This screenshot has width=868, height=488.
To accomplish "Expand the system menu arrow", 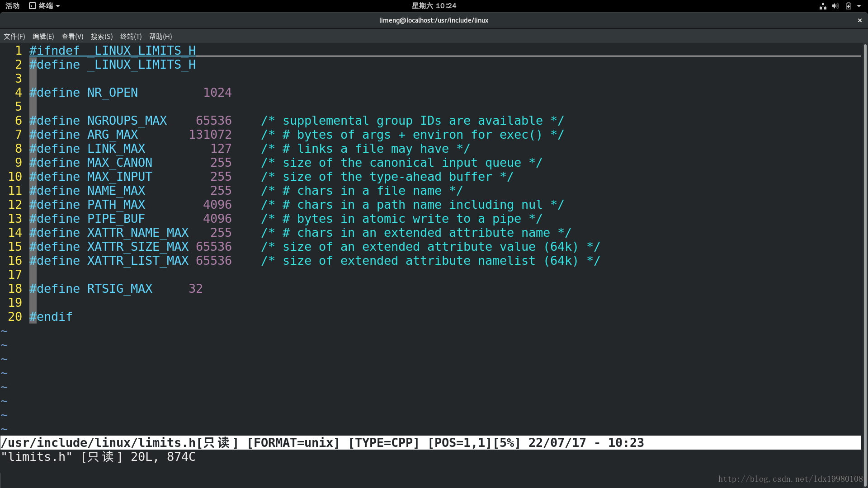I will (x=859, y=6).
